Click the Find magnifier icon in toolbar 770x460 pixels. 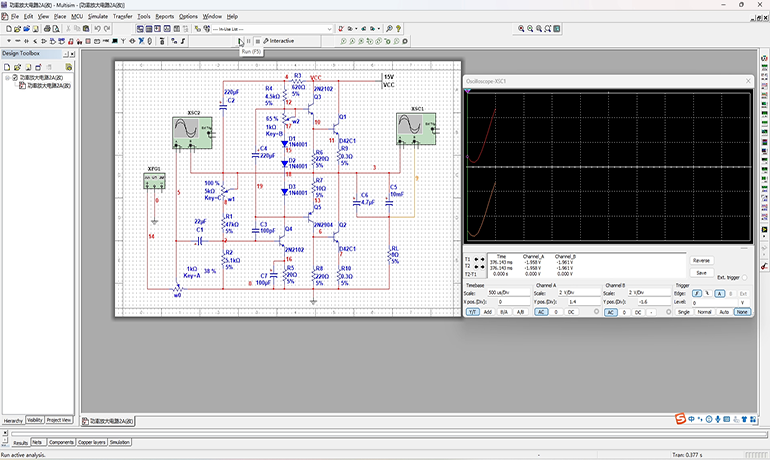(389, 29)
